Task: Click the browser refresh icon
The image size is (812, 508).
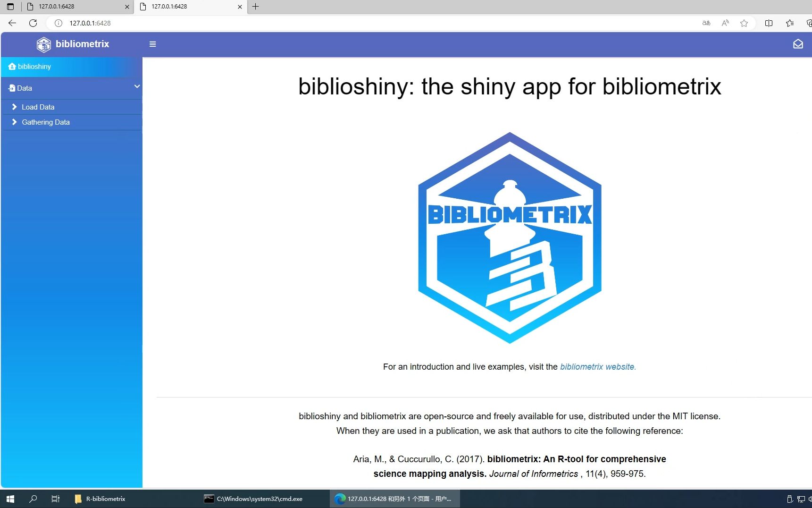Action: [33, 23]
